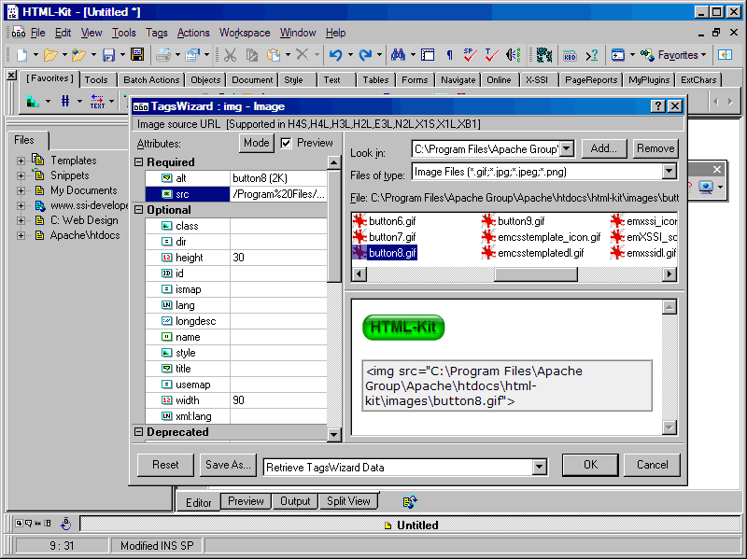Click the Undo arrow icon
Screen dimensions: 747x560
tap(336, 55)
